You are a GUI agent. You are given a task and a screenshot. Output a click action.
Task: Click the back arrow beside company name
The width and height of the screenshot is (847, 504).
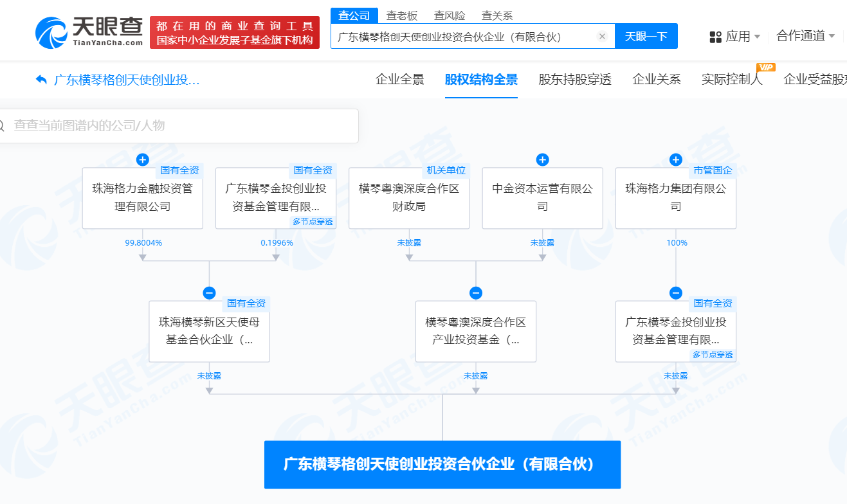pos(41,80)
